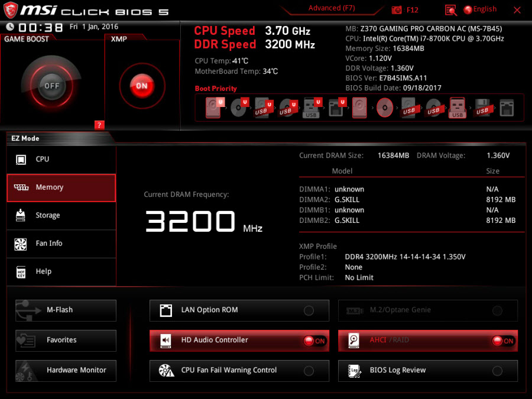The image size is (532, 399).
Task: Enable the LAN Option ROM setting
Action: pos(309,310)
